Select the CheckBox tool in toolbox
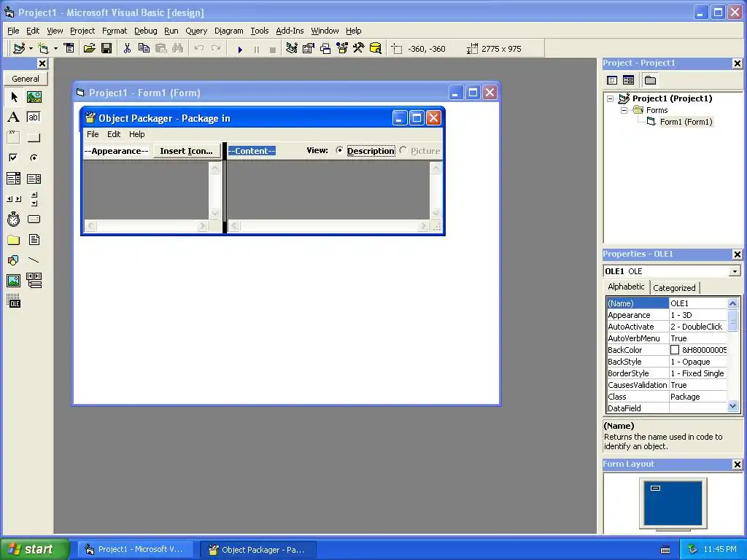Image resolution: width=747 pixels, height=560 pixels. pyautogui.click(x=14, y=157)
